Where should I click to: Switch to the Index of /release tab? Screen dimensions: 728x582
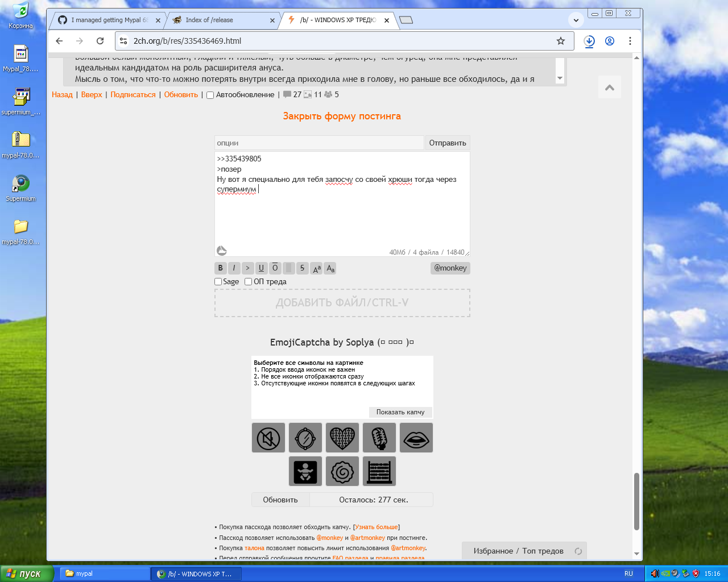223,20
